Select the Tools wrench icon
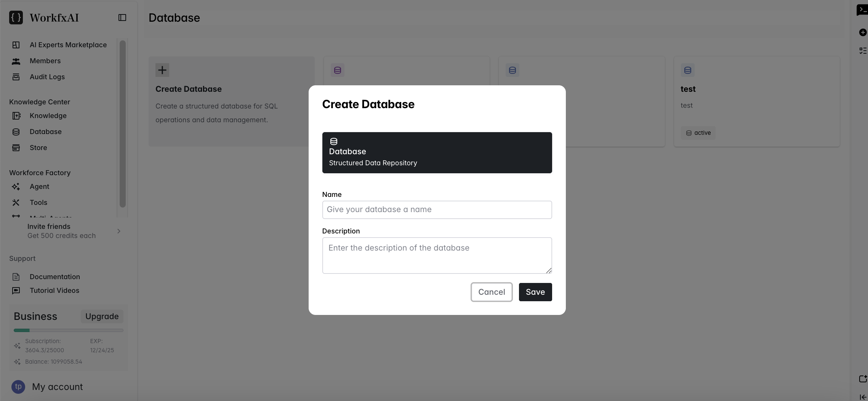The image size is (868, 401). point(16,203)
